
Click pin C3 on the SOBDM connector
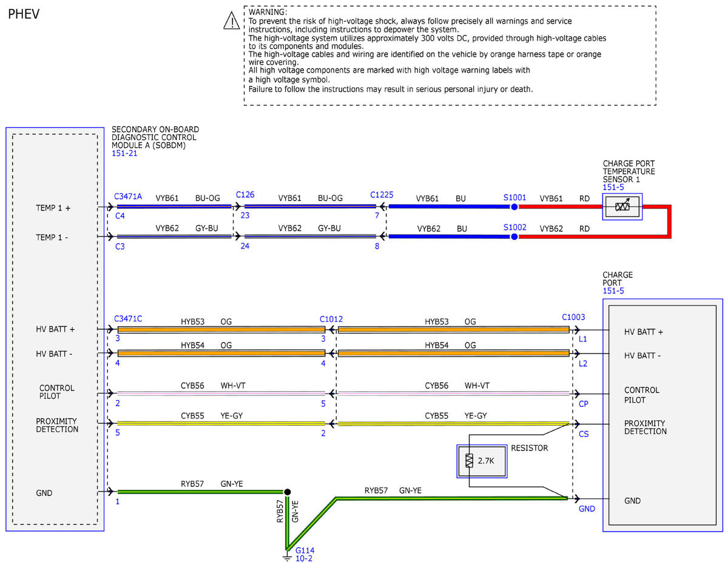(x=119, y=246)
